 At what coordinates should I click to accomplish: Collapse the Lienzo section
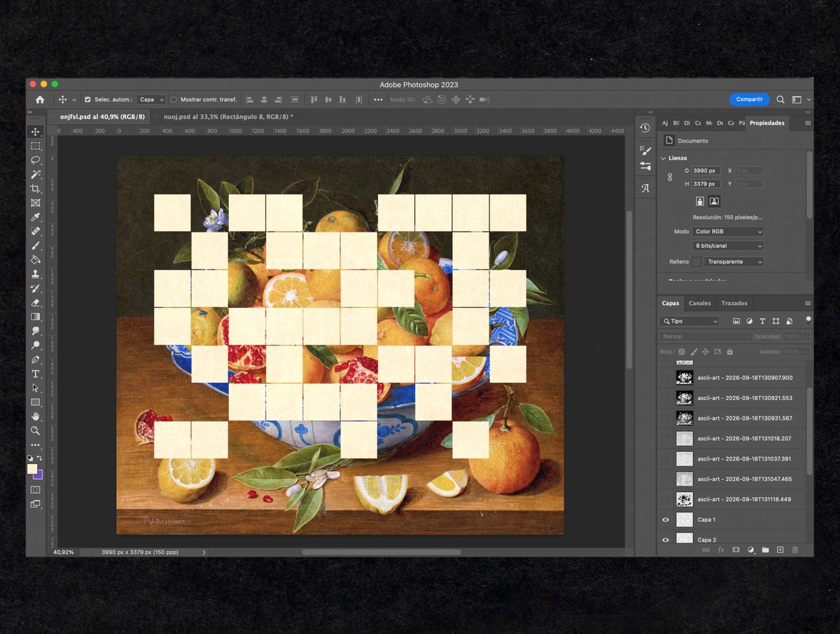[x=664, y=158]
